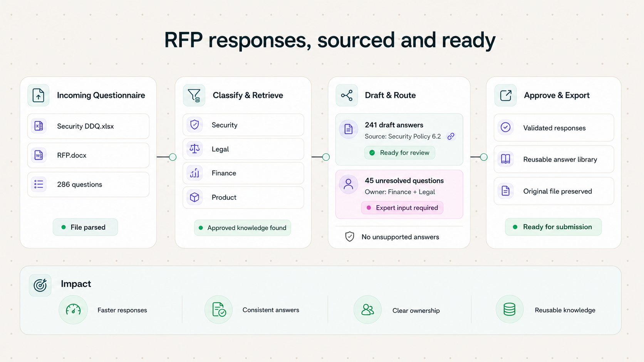644x362 pixels.
Task: Click the upload file icon beside Incoming Questionnaire
Action: (39, 95)
